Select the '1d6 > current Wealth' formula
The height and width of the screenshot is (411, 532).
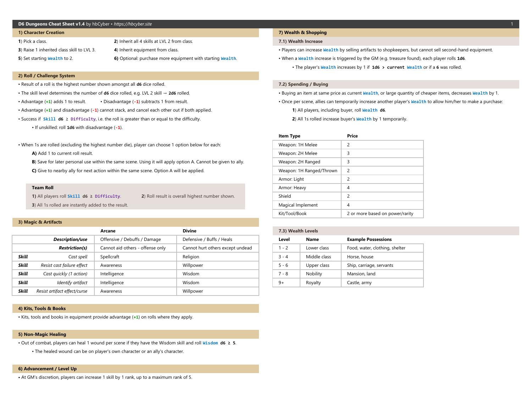point(397,67)
